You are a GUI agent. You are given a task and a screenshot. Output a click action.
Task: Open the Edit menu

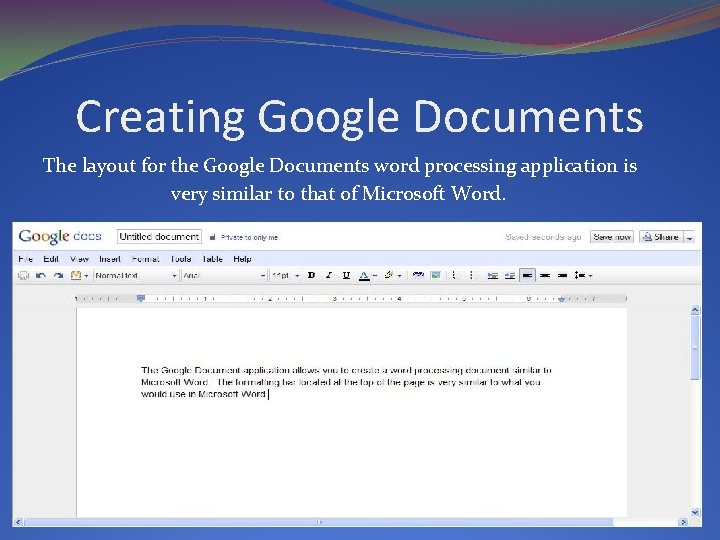51,259
